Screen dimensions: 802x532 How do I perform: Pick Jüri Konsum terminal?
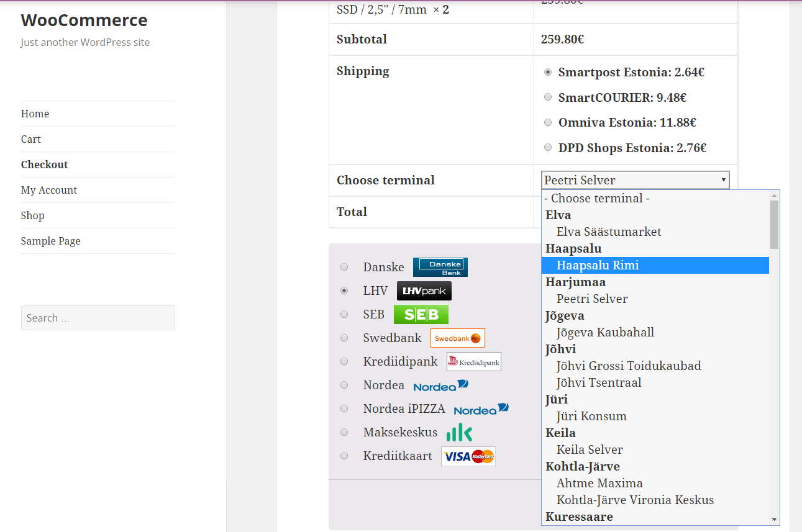655,416
